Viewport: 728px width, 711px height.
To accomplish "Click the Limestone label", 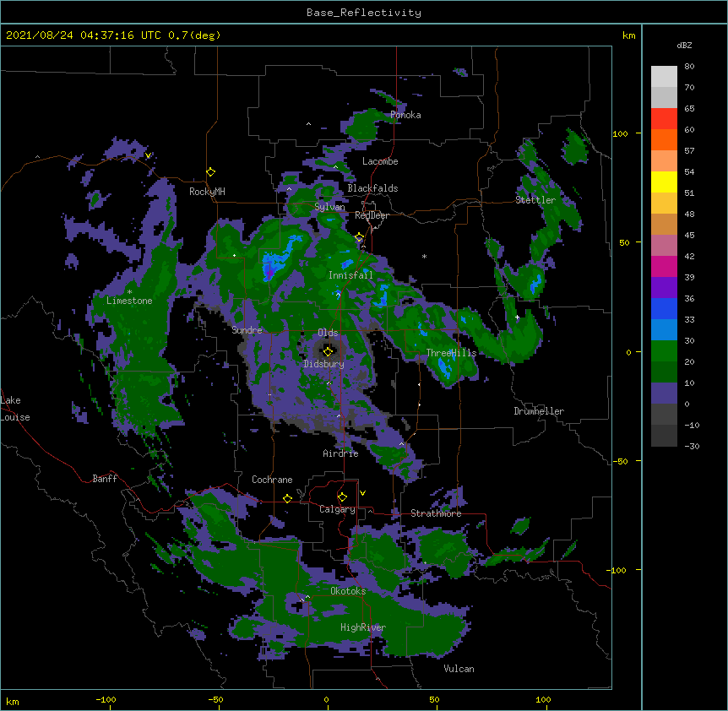I will pyautogui.click(x=129, y=301).
